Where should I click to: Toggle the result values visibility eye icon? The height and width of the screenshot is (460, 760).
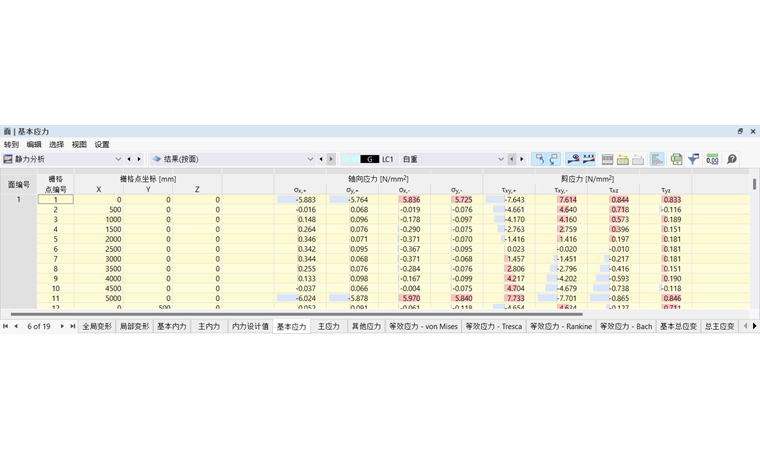573,159
